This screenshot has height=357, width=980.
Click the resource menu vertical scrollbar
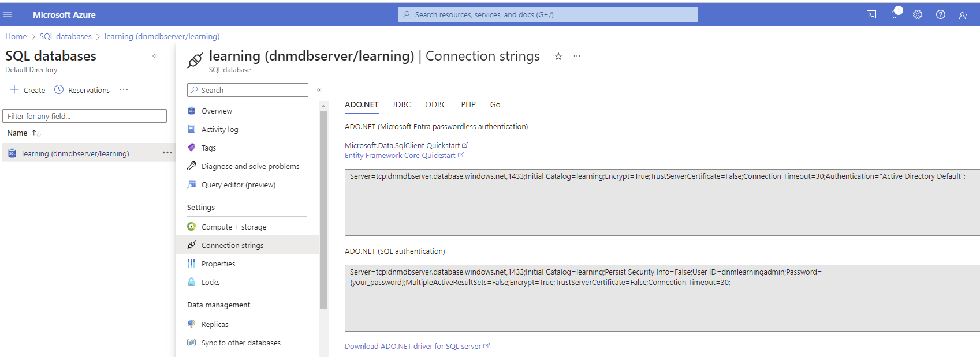click(x=323, y=209)
